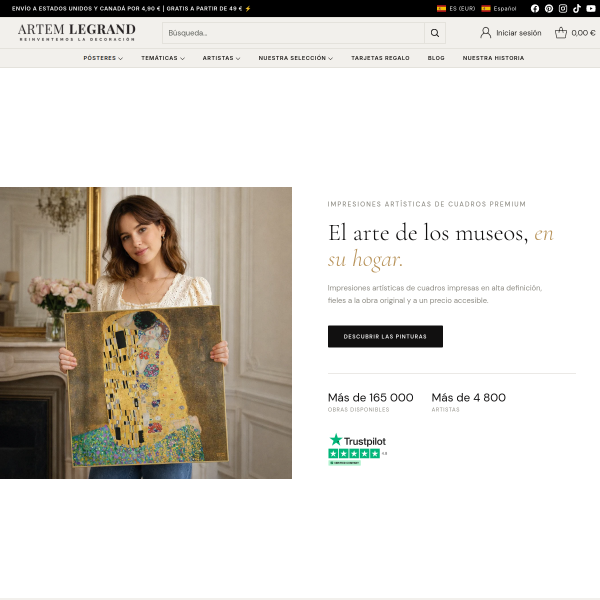Expand the PÓSTERES menu
600x600 pixels.
[x=103, y=58]
